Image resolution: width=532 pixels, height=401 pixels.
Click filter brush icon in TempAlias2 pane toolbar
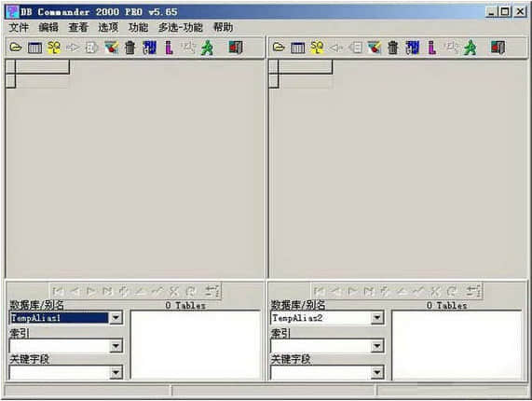(x=374, y=48)
